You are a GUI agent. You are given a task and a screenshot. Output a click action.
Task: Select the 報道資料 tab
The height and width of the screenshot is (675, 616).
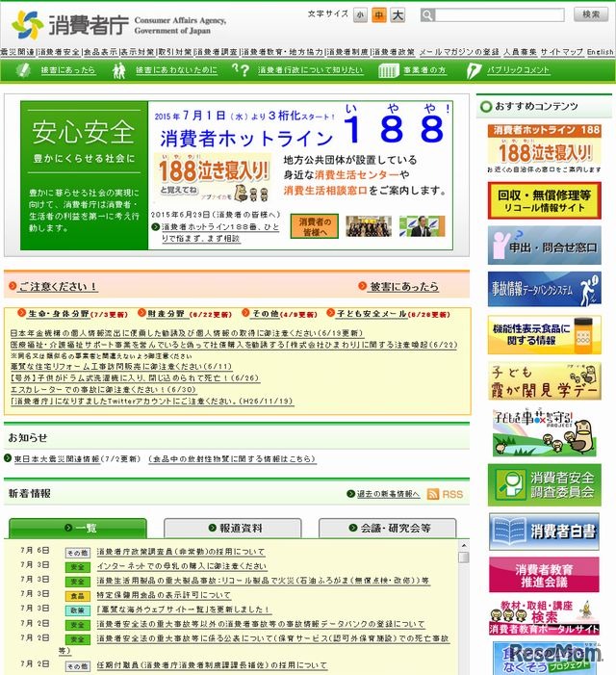233,529
